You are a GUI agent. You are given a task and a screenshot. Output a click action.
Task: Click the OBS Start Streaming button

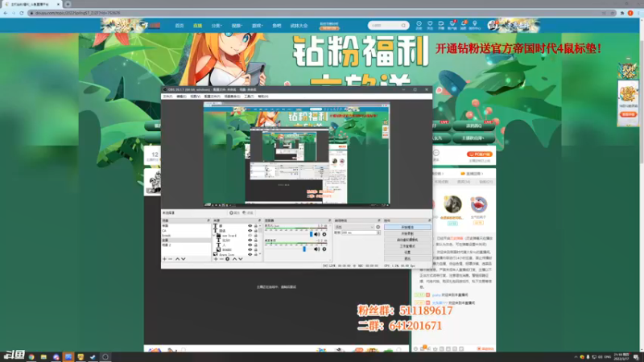pyautogui.click(x=407, y=227)
